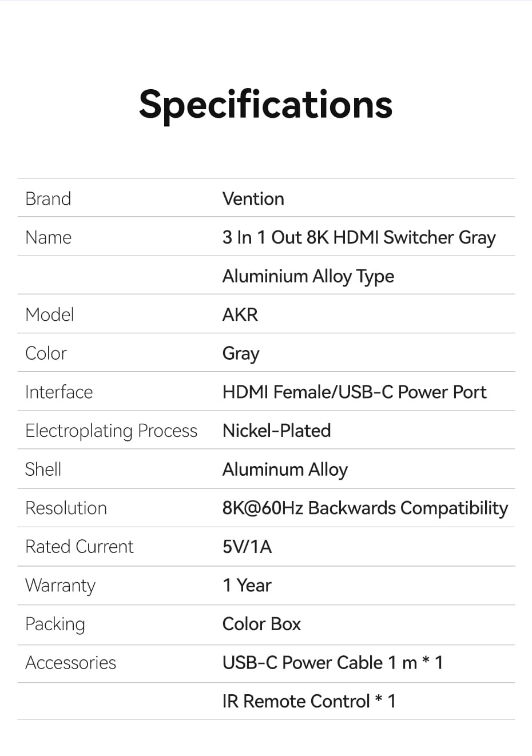Select the Model label
532x756 pixels.
pyautogui.click(x=50, y=315)
